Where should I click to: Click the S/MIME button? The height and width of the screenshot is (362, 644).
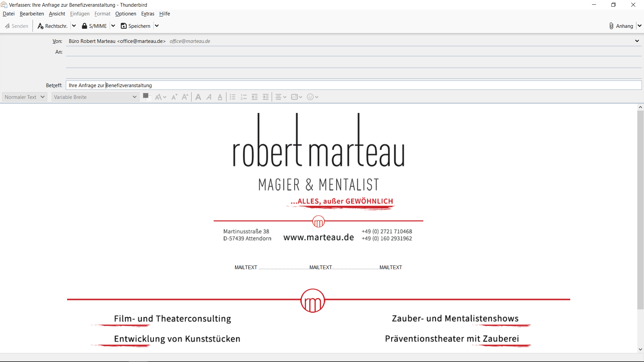tap(94, 26)
